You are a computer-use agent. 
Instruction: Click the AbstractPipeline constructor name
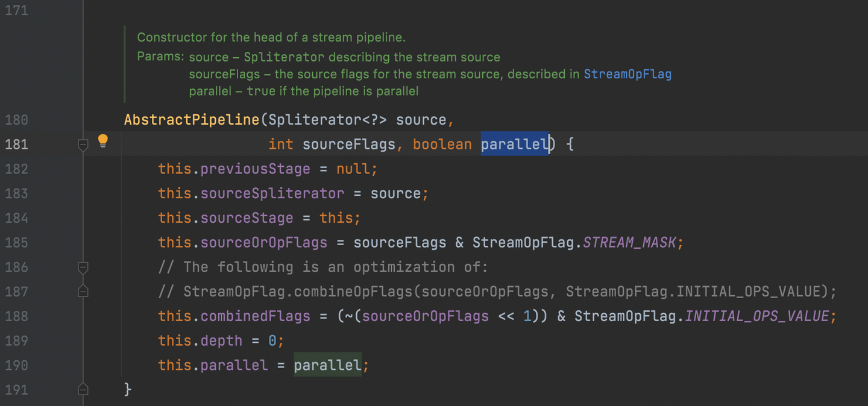click(x=191, y=120)
